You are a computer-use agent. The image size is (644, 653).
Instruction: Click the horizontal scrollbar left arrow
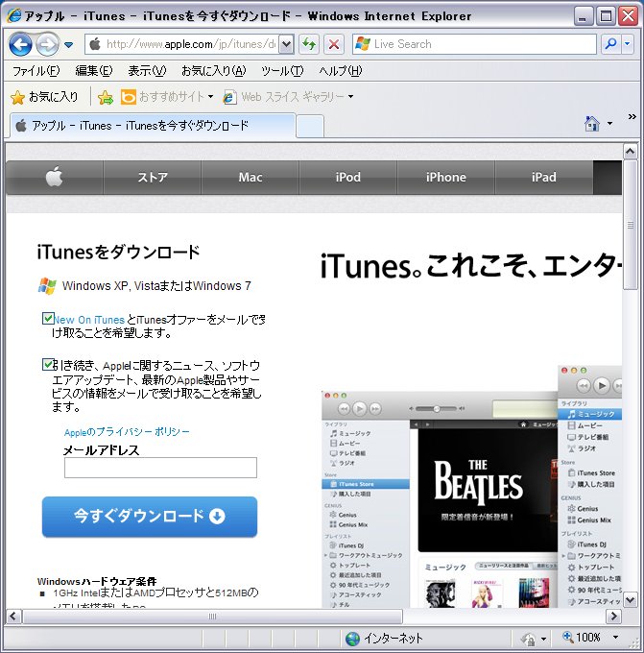click(x=13, y=616)
